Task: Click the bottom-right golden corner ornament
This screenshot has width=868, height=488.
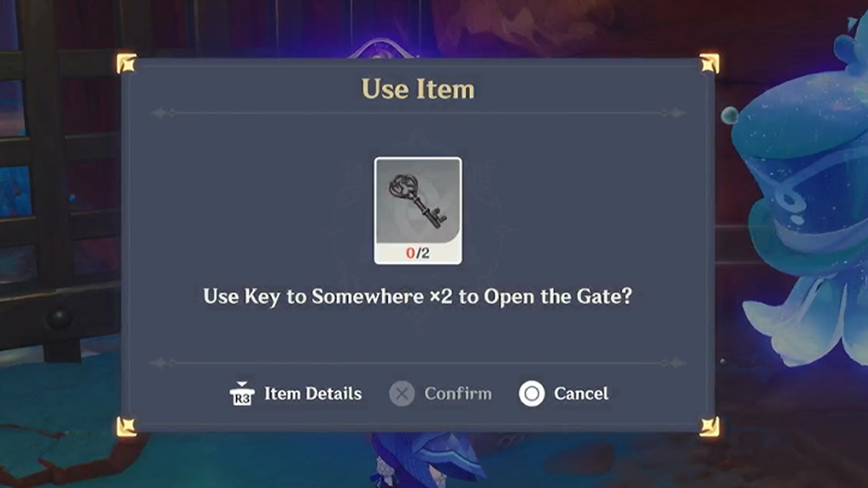Action: coord(710,427)
